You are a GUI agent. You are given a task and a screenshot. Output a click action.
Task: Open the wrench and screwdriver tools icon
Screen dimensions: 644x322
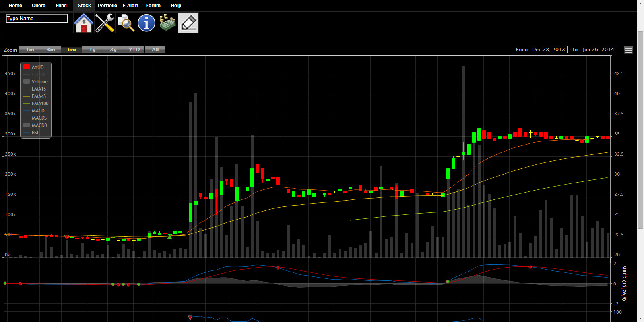click(x=105, y=23)
